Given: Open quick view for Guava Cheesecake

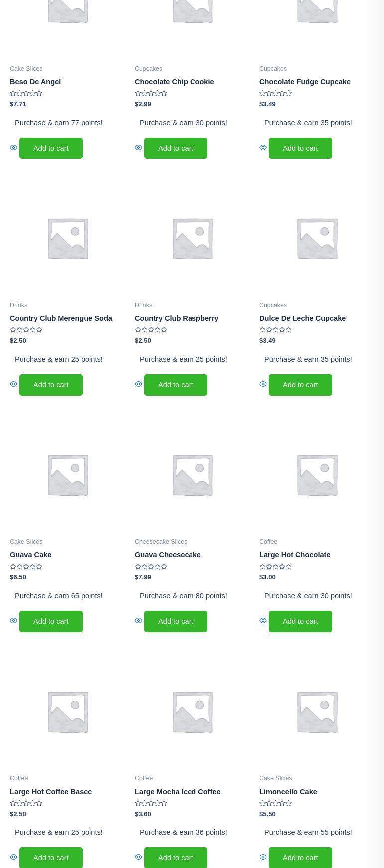Looking at the screenshot, I should point(138,621).
